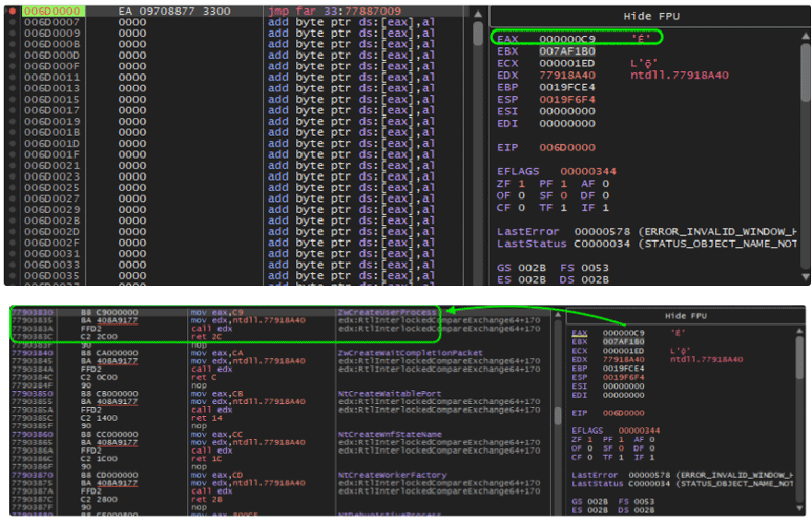This screenshot has height=524, width=812.
Task: Click Hide FPU in the lower registers pane
Action: click(x=686, y=316)
